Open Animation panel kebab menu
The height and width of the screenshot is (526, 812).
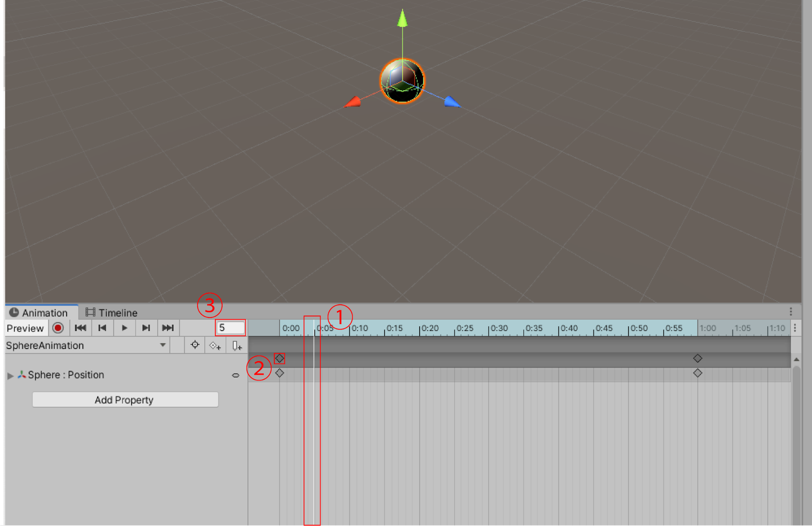point(790,312)
